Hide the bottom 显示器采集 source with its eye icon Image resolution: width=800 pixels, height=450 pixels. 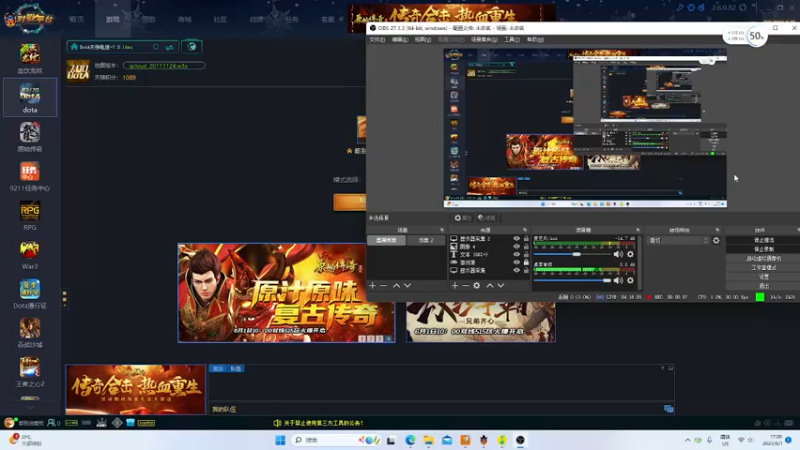tap(516, 270)
